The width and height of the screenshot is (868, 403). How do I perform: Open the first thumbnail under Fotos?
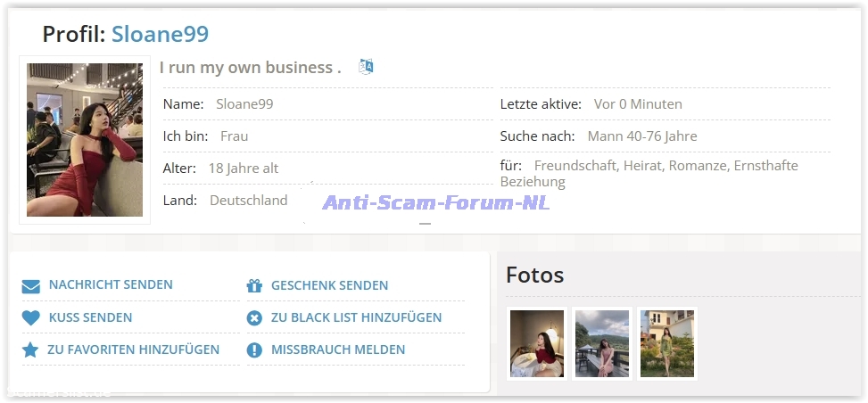537,343
